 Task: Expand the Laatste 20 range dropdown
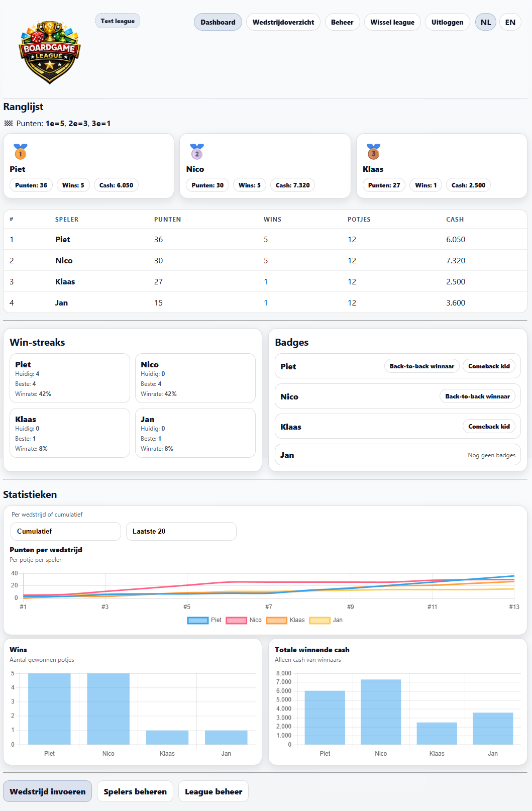click(181, 531)
